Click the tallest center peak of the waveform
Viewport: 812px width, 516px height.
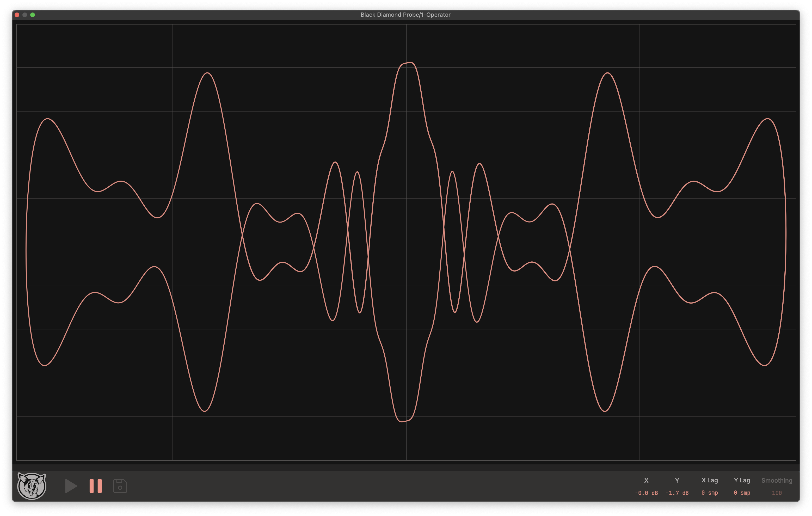coord(409,62)
